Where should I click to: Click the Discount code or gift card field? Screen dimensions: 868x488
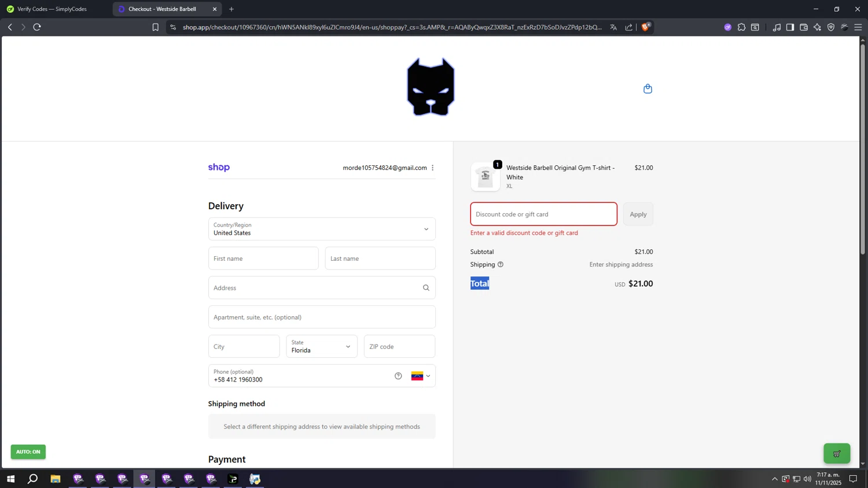544,214
